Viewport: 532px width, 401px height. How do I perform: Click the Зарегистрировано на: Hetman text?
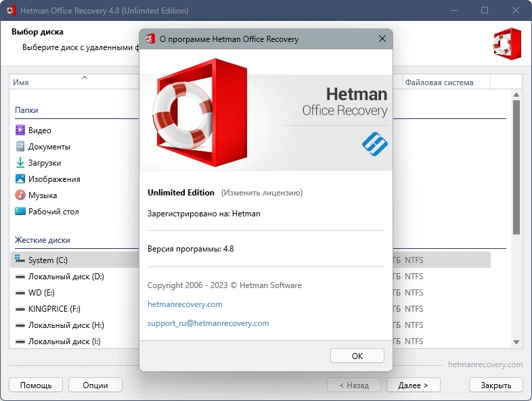click(204, 214)
